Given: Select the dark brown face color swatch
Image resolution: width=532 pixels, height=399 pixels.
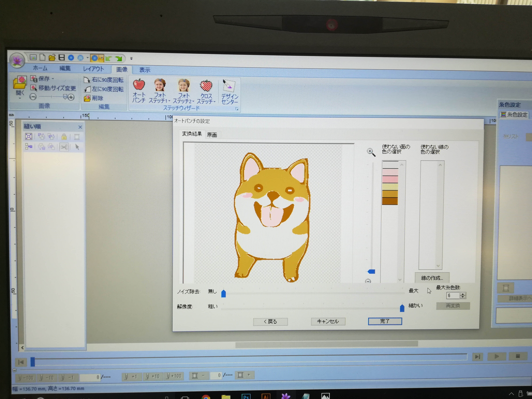Looking at the screenshot, I should 390,201.
